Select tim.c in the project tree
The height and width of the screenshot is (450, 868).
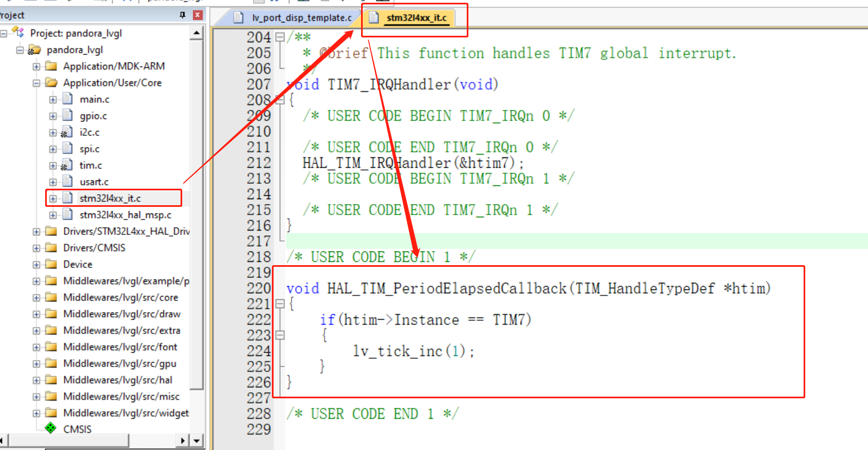[x=90, y=165]
